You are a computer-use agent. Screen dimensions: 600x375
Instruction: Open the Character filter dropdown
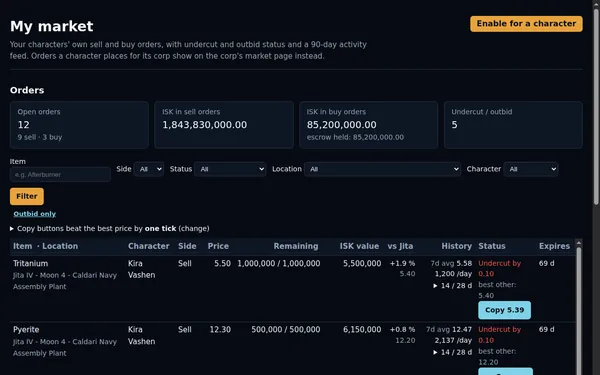pyautogui.click(x=531, y=169)
